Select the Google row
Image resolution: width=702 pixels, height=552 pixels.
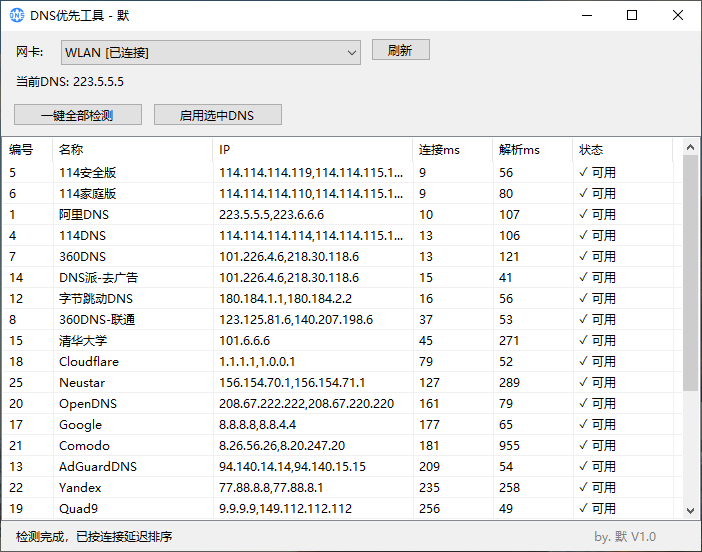click(x=342, y=425)
